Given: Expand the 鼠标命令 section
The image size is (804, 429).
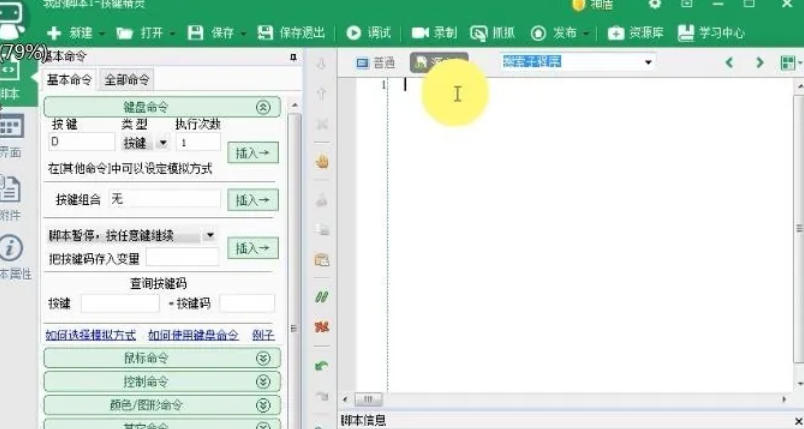Looking at the screenshot, I should [x=263, y=358].
